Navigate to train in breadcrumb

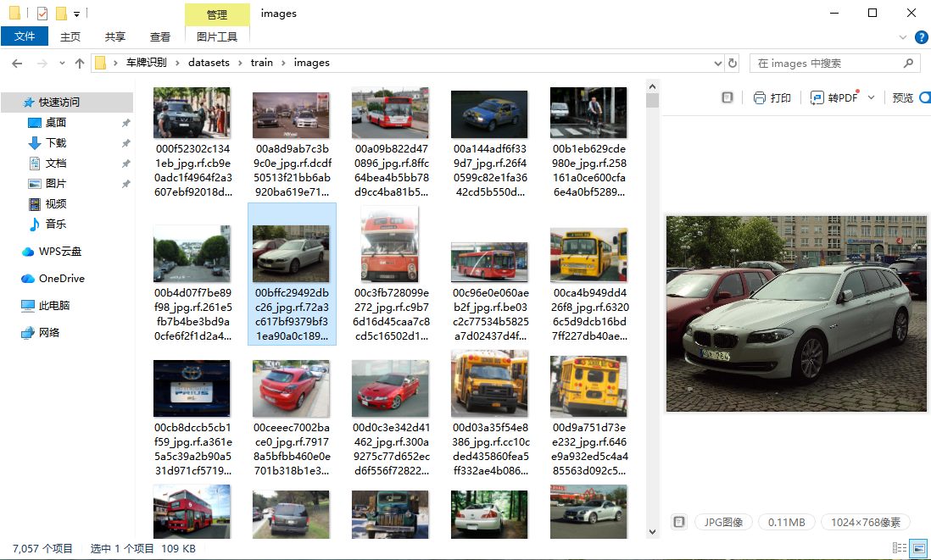pyautogui.click(x=262, y=63)
